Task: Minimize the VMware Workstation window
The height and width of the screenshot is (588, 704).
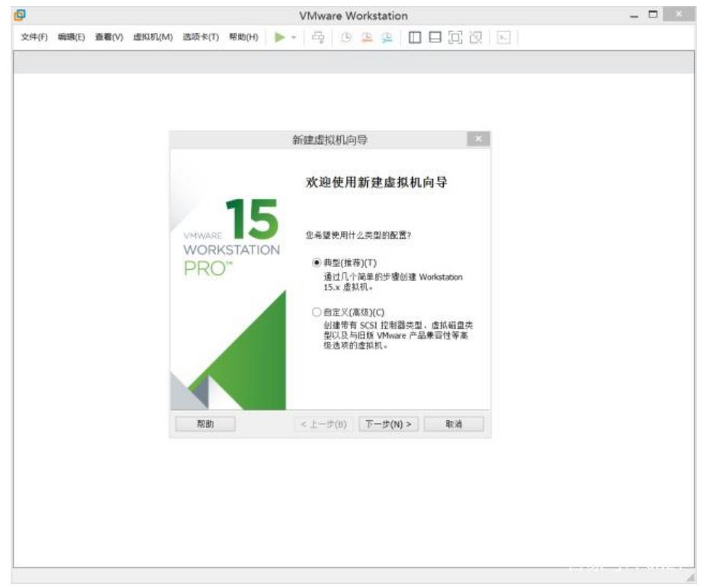Action: coord(634,16)
